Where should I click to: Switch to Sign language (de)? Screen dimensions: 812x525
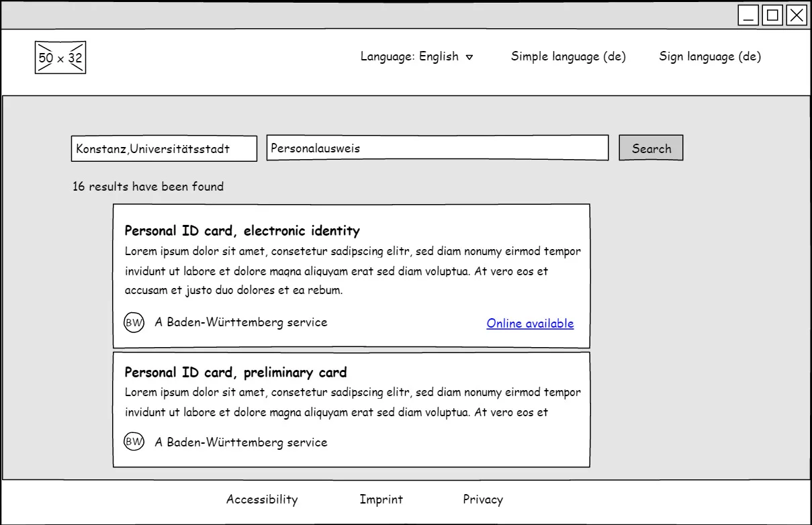[x=710, y=57]
